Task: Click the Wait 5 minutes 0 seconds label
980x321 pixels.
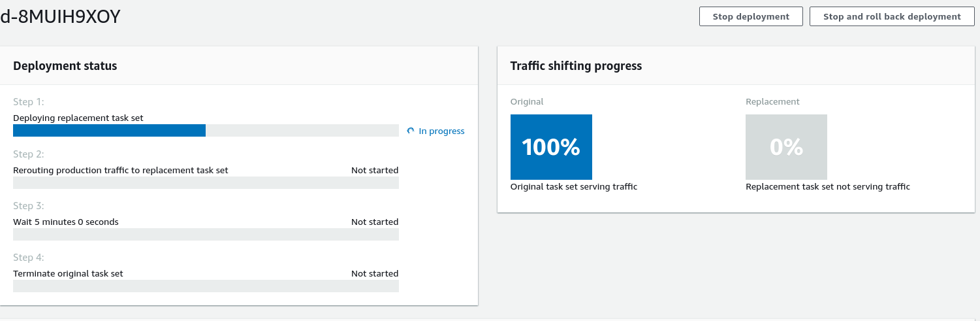Action: [66, 222]
